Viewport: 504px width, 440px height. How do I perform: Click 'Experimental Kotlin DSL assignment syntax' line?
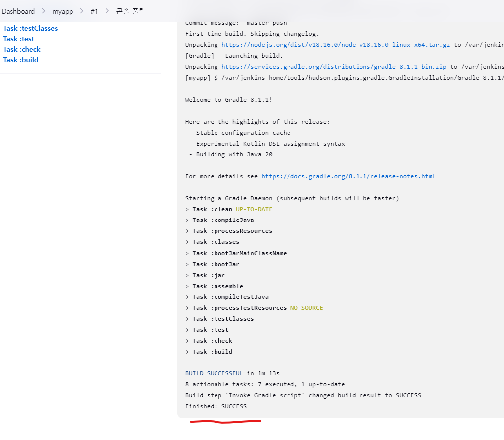[x=267, y=144]
